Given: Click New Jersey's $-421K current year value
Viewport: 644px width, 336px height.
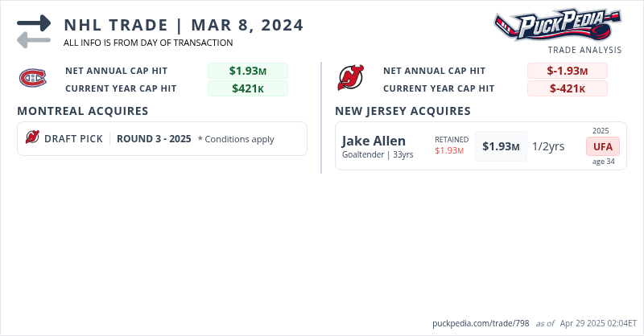Looking at the screenshot, I should (x=567, y=88).
